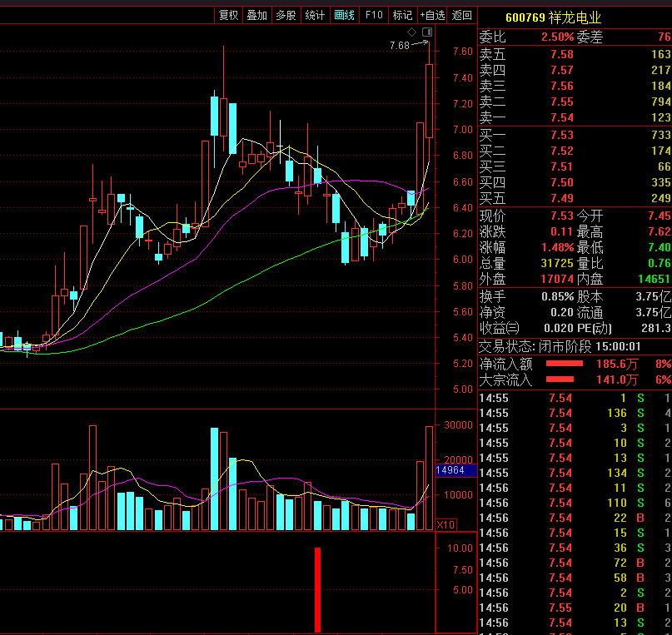Select the 买二 7.52 bid row
This screenshot has height=635, width=672.
pos(575,151)
